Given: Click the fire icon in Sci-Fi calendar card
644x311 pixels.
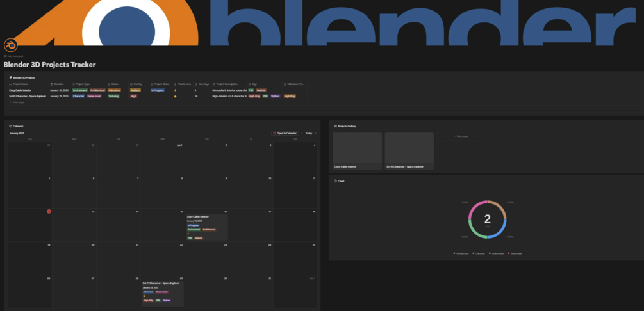Looking at the screenshot, I should click(144, 296).
